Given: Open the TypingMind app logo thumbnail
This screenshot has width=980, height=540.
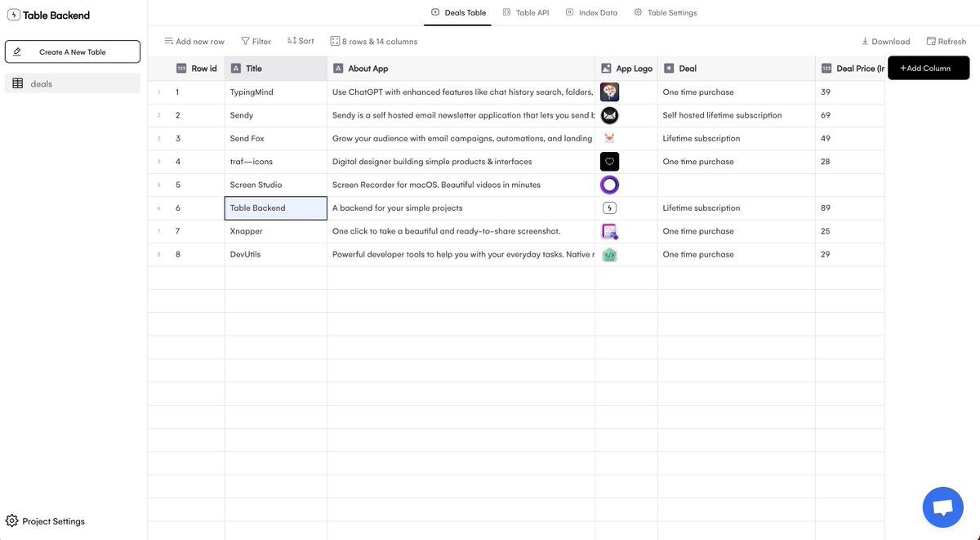Looking at the screenshot, I should click(x=609, y=91).
